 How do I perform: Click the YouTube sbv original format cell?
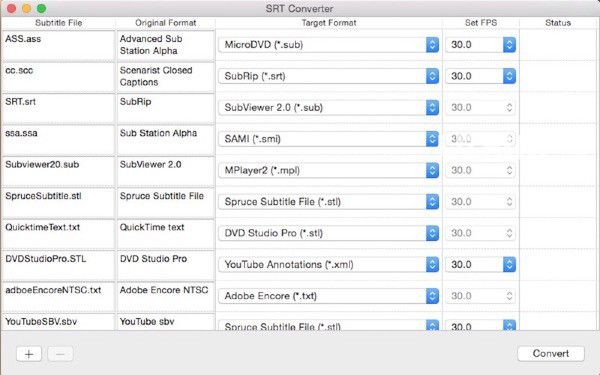click(165, 322)
